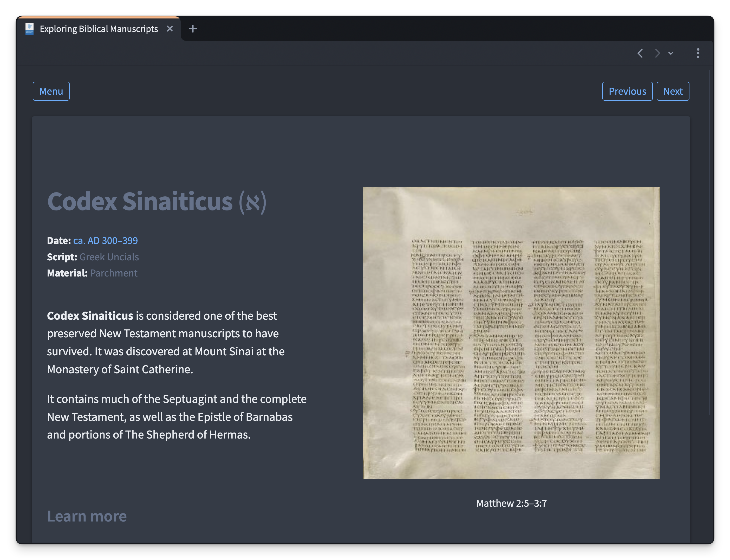Click the Matthew 2:5–3:7 caption
Viewport: 730px width, 560px height.
[511, 503]
